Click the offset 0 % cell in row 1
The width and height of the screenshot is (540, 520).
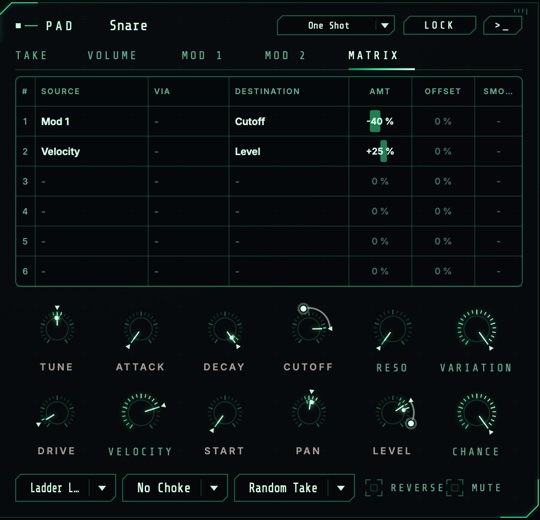(443, 121)
